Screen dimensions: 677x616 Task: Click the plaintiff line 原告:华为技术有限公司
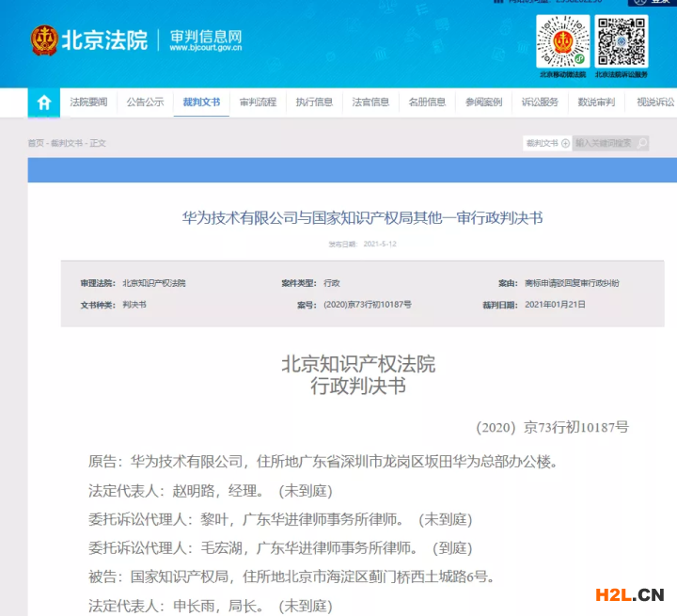[x=323, y=462]
